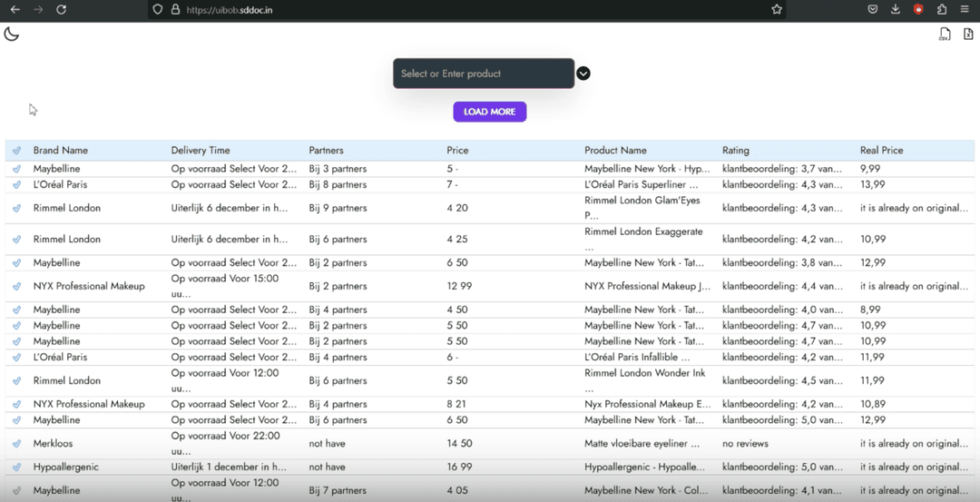Click the Bij 7 partners cell
The height and width of the screenshot is (502, 980).
338,490
